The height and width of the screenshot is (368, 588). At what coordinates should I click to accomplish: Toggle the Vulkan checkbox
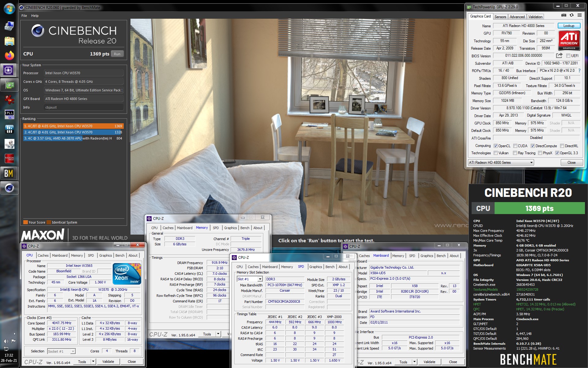click(496, 153)
